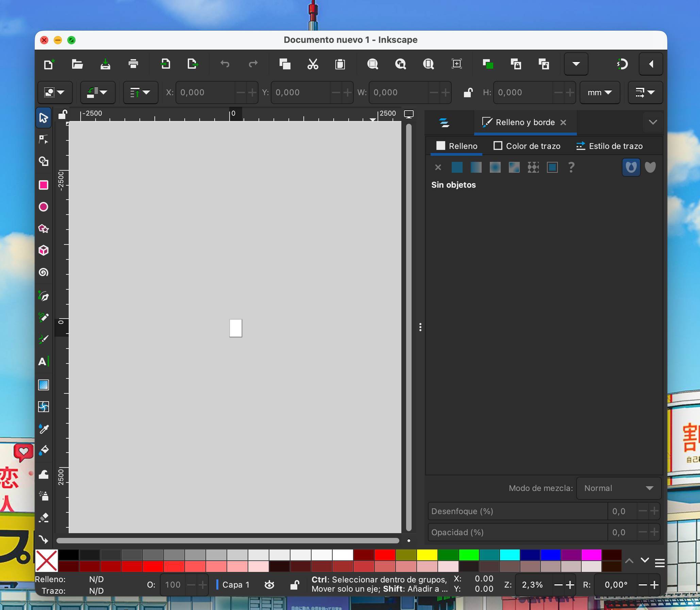The height and width of the screenshot is (610, 700).
Task: Switch to the Estilo de trazo tab
Action: pyautogui.click(x=609, y=146)
